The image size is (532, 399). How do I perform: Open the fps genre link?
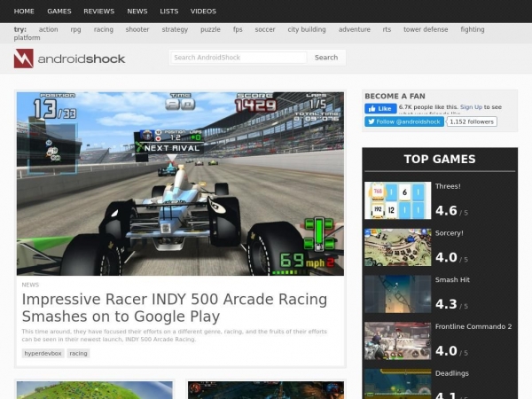tap(238, 29)
